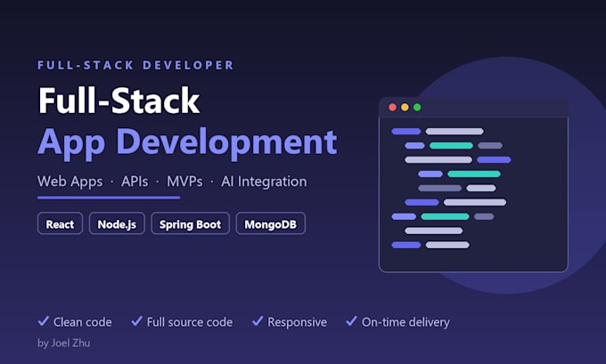Click the 'AI Integration' text
This screenshot has width=606, height=364.
click(x=264, y=182)
